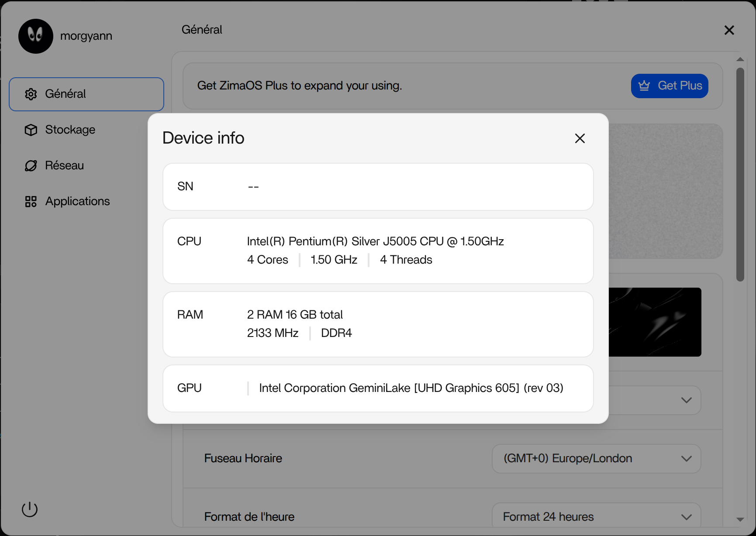Image resolution: width=756 pixels, height=536 pixels.
Task: Open the Général settings section
Action: 86,94
